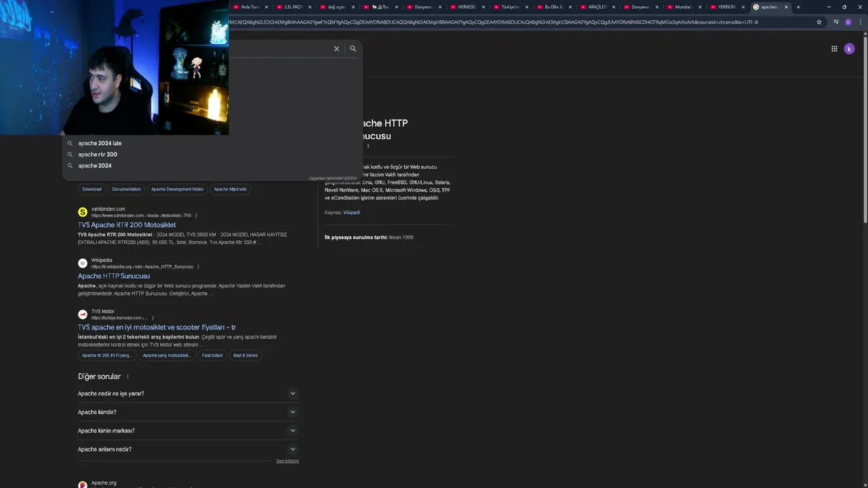868x488 pixels.
Task: Close the 'dağ sıçanı' YouTube tab
Action: tap(353, 7)
